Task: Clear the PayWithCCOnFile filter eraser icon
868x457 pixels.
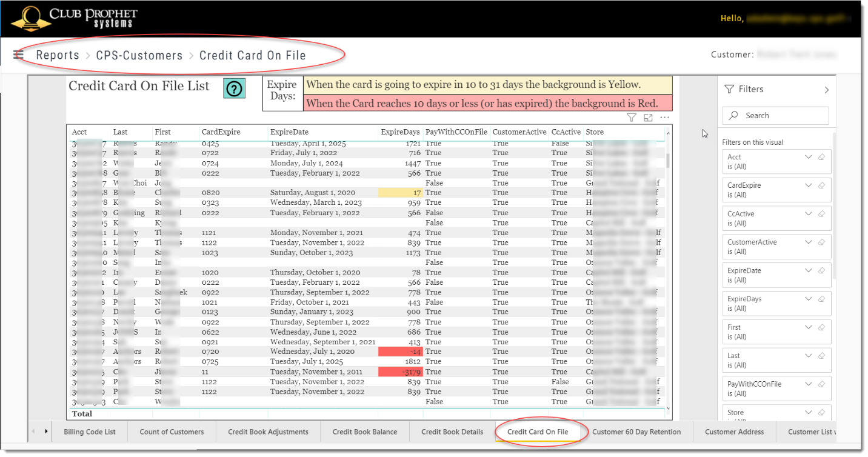Action: [821, 384]
